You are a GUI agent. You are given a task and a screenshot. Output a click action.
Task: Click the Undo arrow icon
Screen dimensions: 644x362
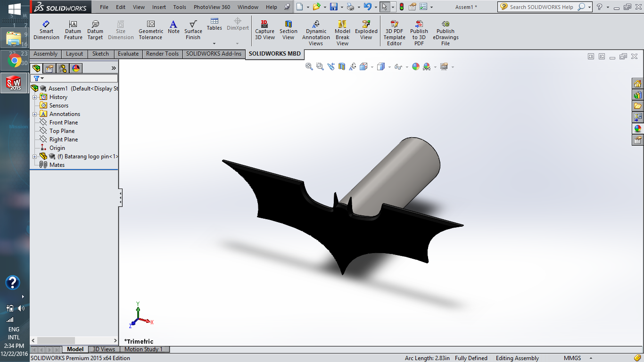[367, 7]
